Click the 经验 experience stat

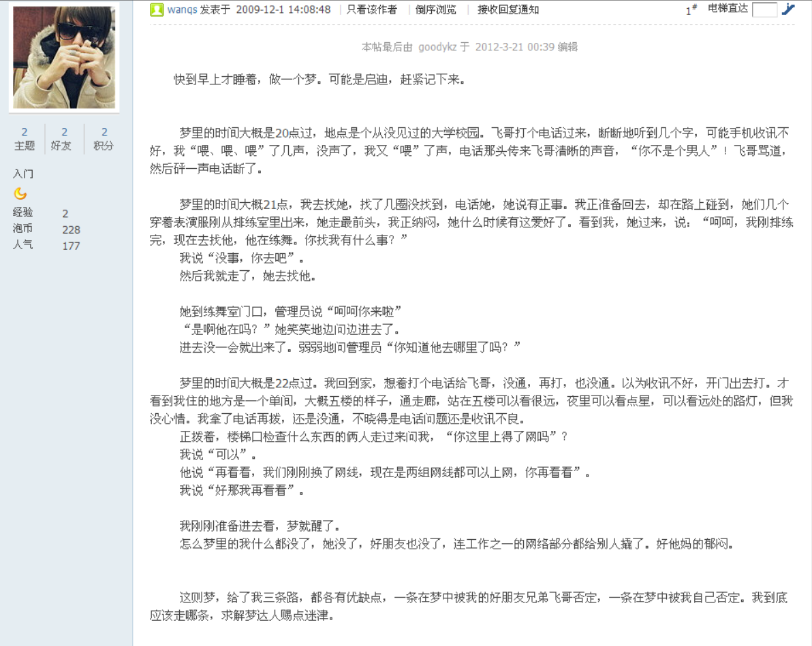(x=22, y=212)
